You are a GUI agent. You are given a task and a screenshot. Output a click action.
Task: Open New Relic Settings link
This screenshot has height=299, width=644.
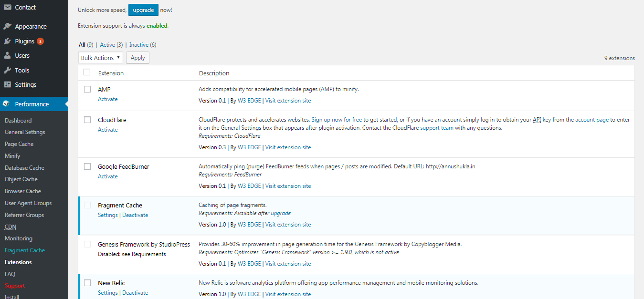pos(108,293)
